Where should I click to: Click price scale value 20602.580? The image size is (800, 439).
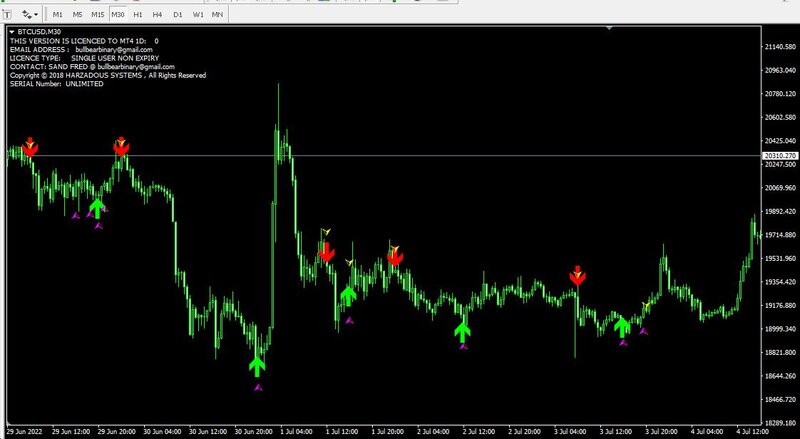pyautogui.click(x=781, y=117)
